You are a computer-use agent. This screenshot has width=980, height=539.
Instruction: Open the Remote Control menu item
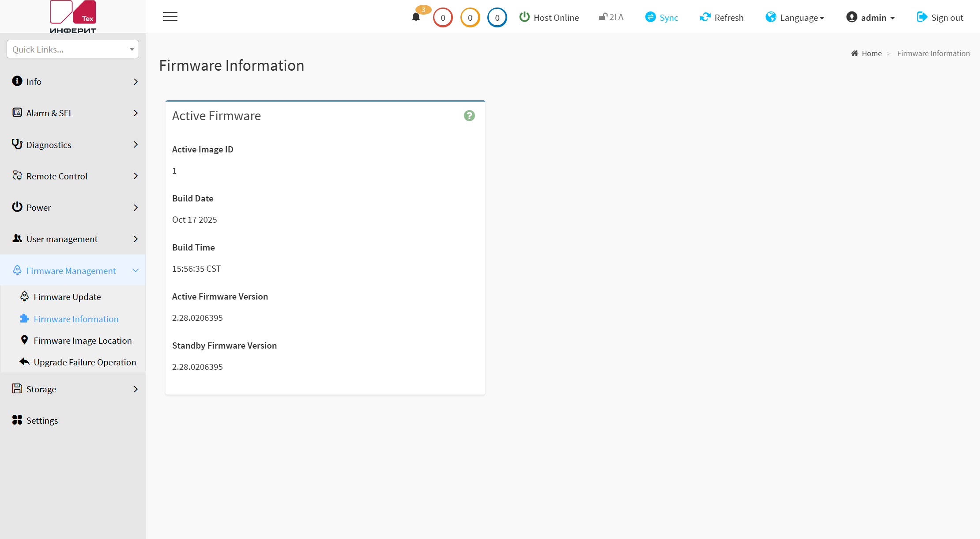[73, 176]
